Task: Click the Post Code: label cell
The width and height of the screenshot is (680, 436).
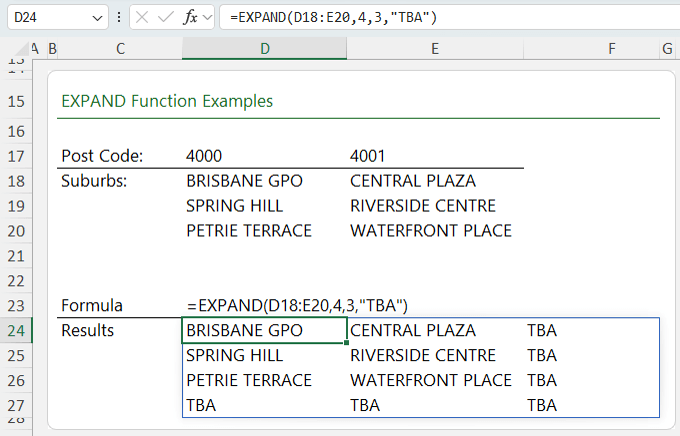Action: point(102,156)
